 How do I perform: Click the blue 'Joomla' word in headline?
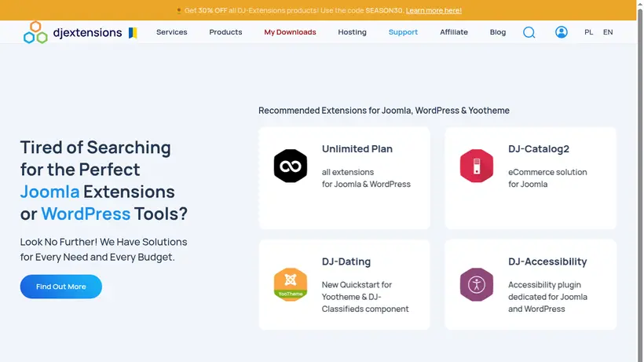click(x=49, y=192)
